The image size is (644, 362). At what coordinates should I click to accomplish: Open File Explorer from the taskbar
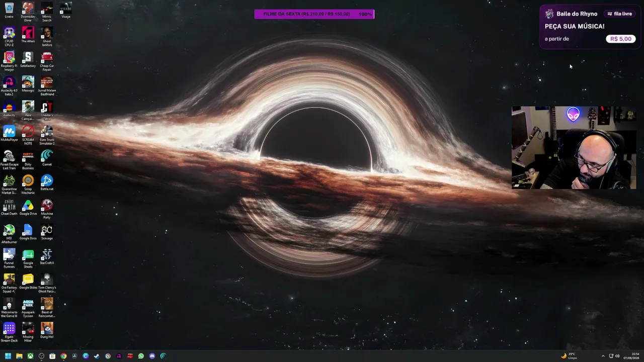click(x=19, y=356)
